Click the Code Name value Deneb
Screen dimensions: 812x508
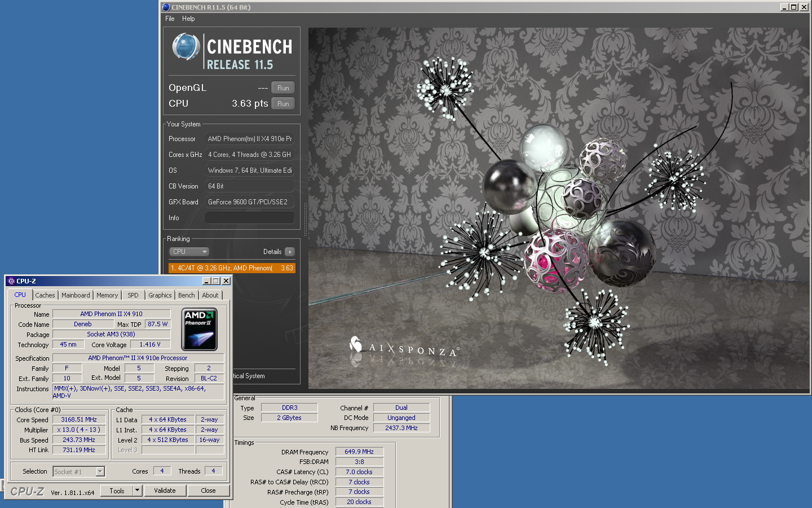coord(83,324)
